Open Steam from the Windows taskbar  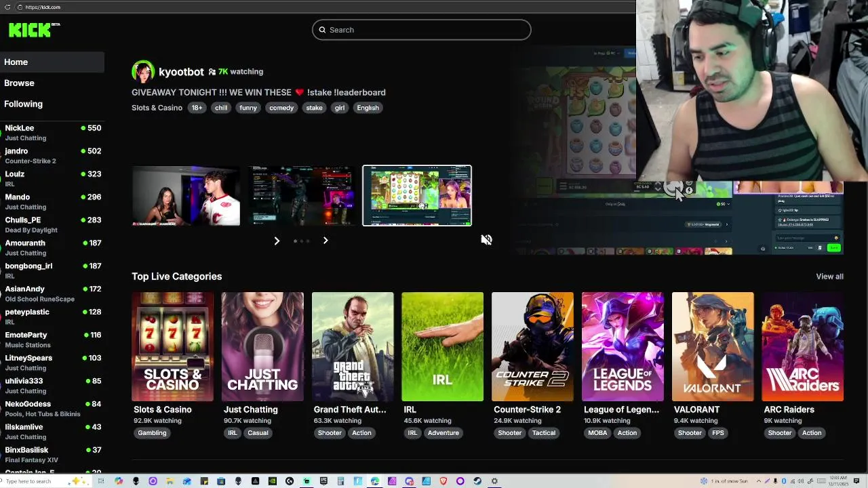tap(477, 481)
